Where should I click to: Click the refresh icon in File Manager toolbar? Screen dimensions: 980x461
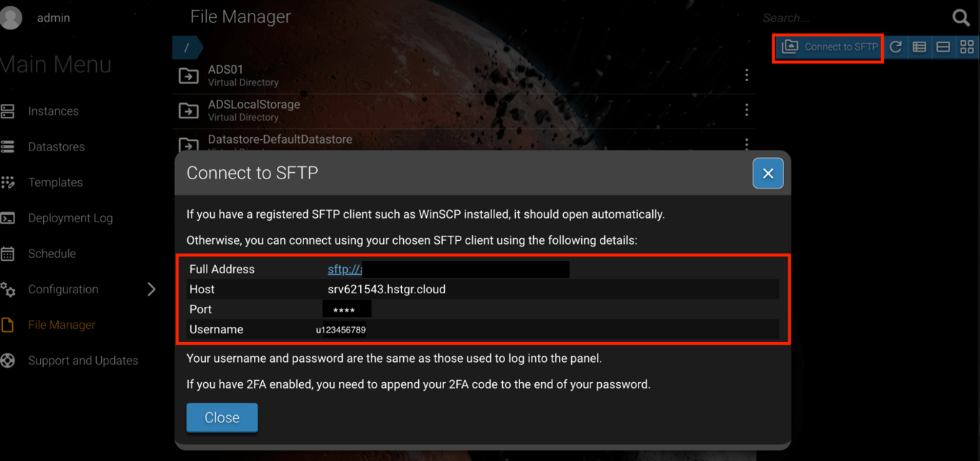pyautogui.click(x=895, y=47)
